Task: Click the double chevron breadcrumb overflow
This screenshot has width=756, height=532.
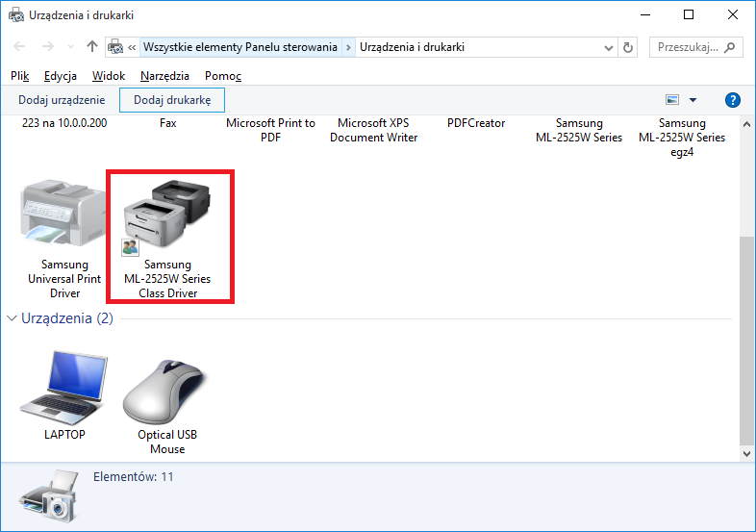Action: point(132,47)
